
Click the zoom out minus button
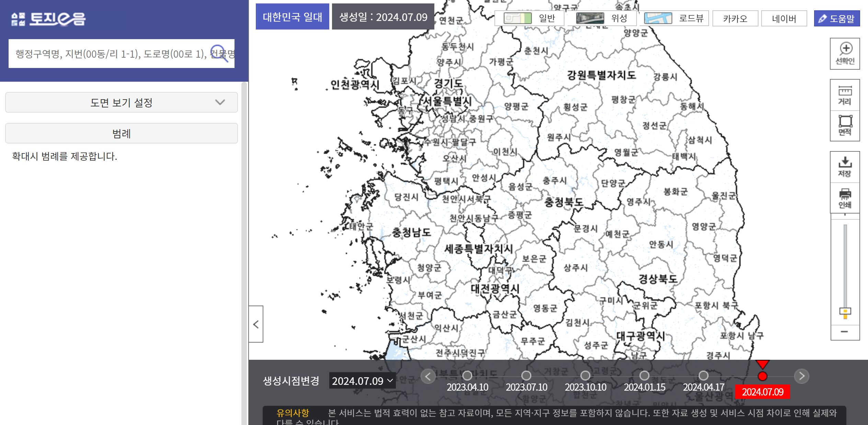(845, 332)
